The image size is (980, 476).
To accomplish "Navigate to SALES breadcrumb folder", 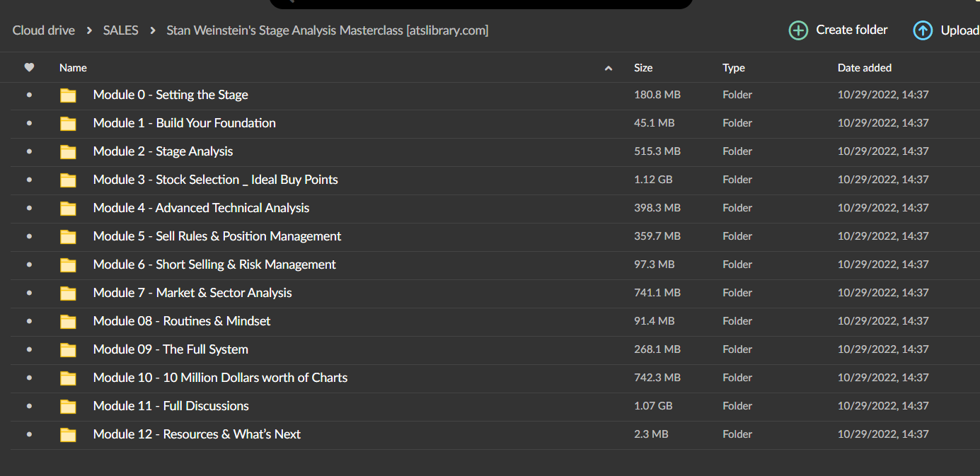I will 120,30.
